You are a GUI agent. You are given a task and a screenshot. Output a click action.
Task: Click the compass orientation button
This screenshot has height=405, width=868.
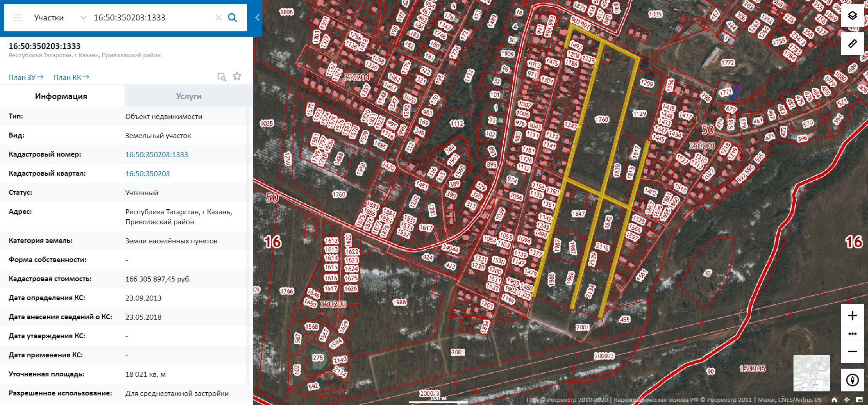pyautogui.click(x=852, y=380)
